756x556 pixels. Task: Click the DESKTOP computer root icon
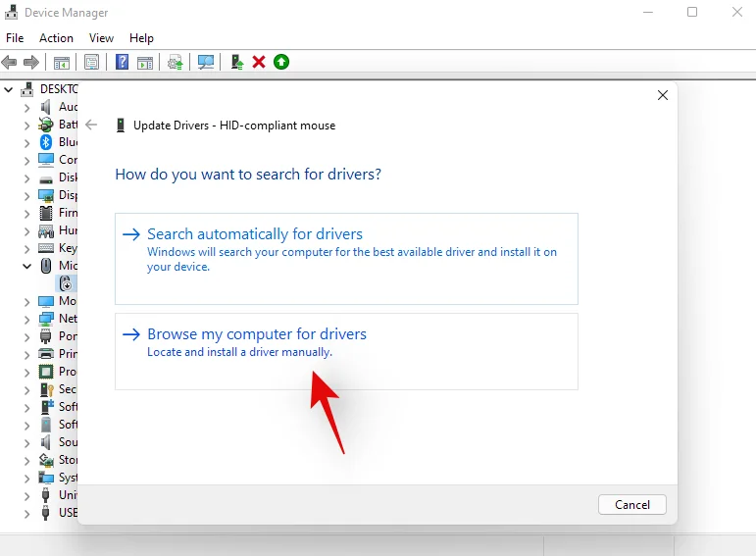27,88
